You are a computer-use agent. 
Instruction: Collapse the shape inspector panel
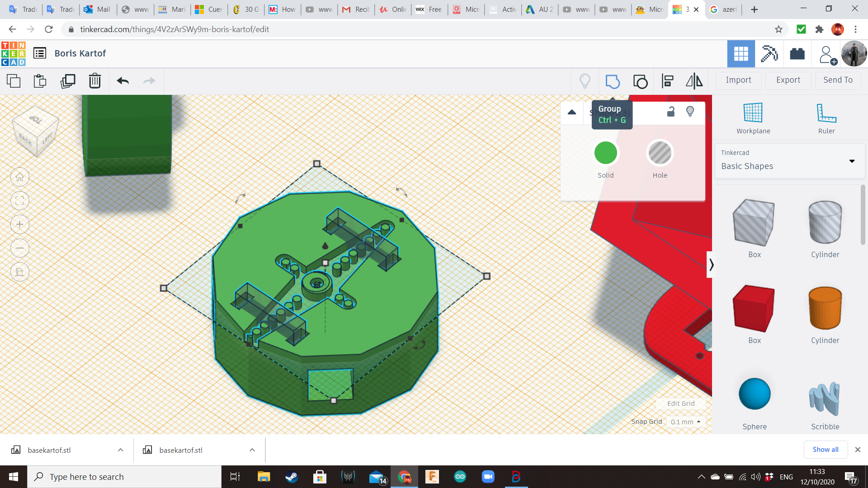pos(572,112)
